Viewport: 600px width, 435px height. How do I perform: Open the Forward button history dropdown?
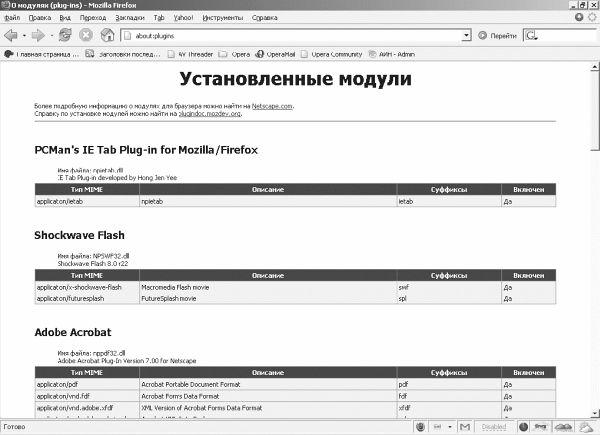[52, 36]
